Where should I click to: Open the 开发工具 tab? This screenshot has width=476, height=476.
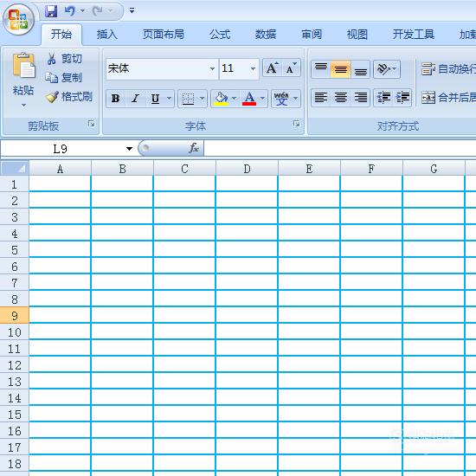pos(413,34)
